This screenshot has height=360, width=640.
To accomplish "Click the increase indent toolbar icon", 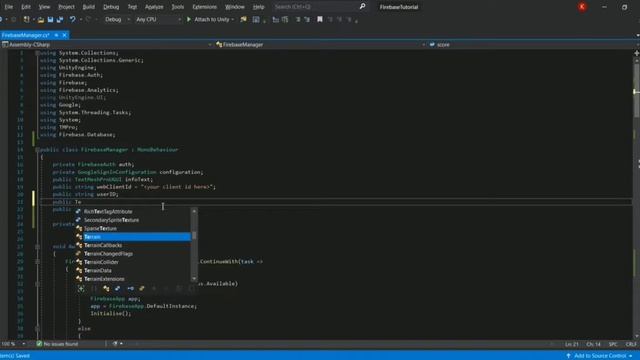I will pyautogui.click(x=285, y=19).
